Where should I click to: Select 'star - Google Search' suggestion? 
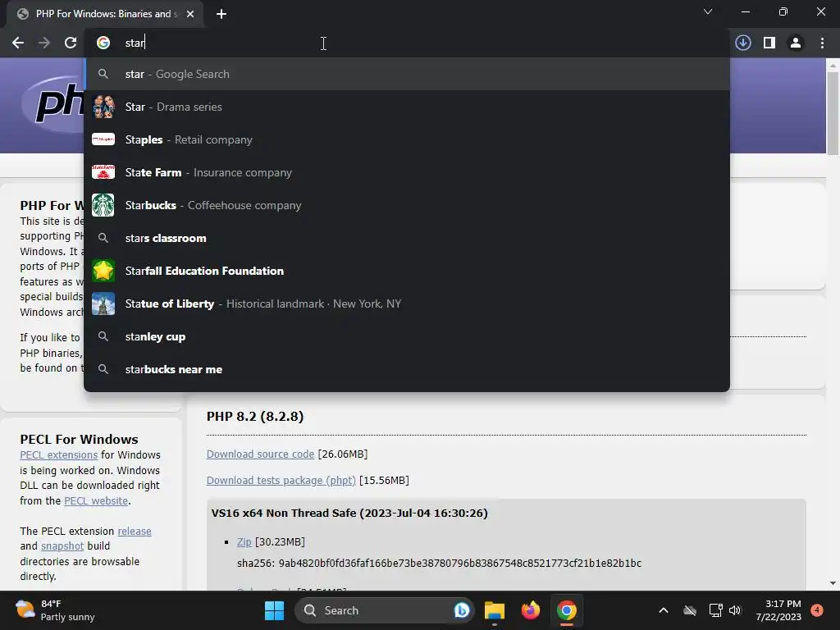[x=407, y=74]
